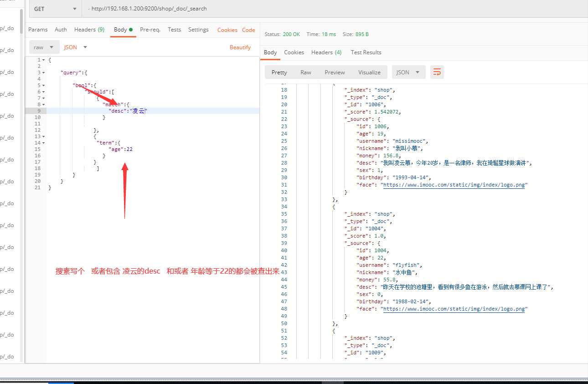The width and height of the screenshot is (588, 384).
Task: Collapse the "match" block on line 8
Action: coord(44,104)
